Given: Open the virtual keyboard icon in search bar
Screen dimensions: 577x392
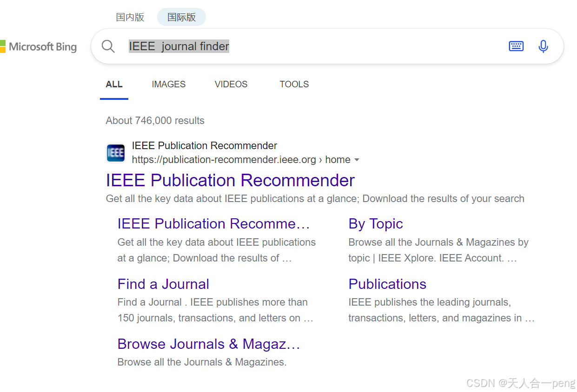Looking at the screenshot, I should coord(516,46).
